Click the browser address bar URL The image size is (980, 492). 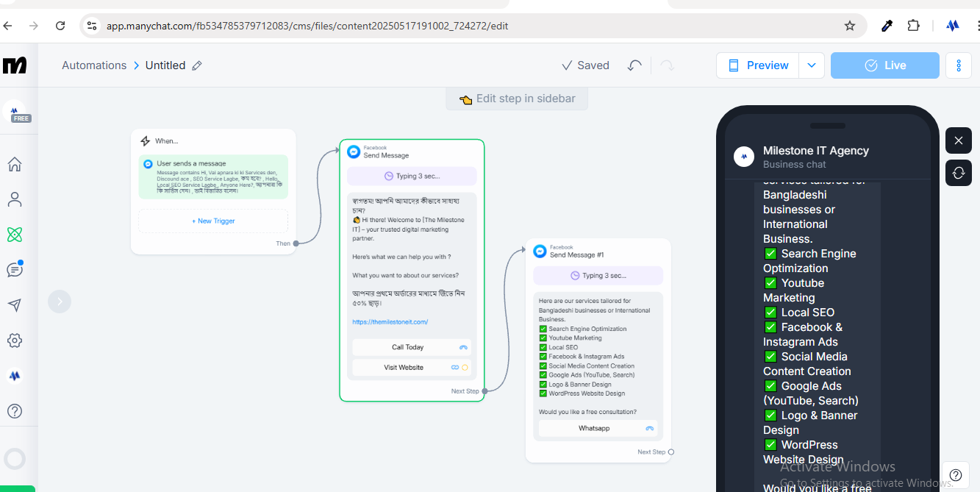pos(307,26)
